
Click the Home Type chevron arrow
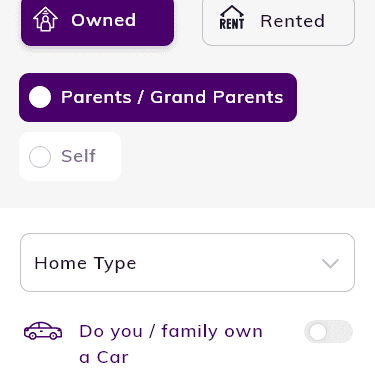coord(330,263)
